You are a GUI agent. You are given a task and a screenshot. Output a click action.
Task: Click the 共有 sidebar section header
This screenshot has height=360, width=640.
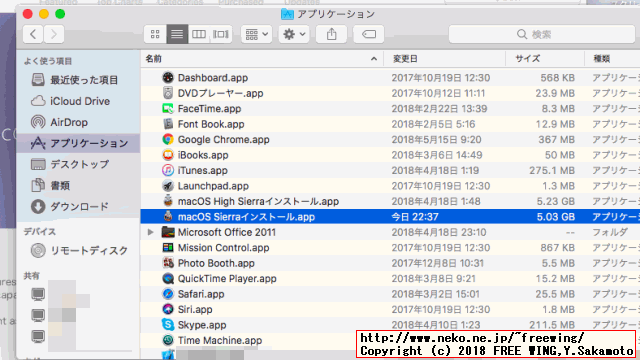[x=31, y=276]
